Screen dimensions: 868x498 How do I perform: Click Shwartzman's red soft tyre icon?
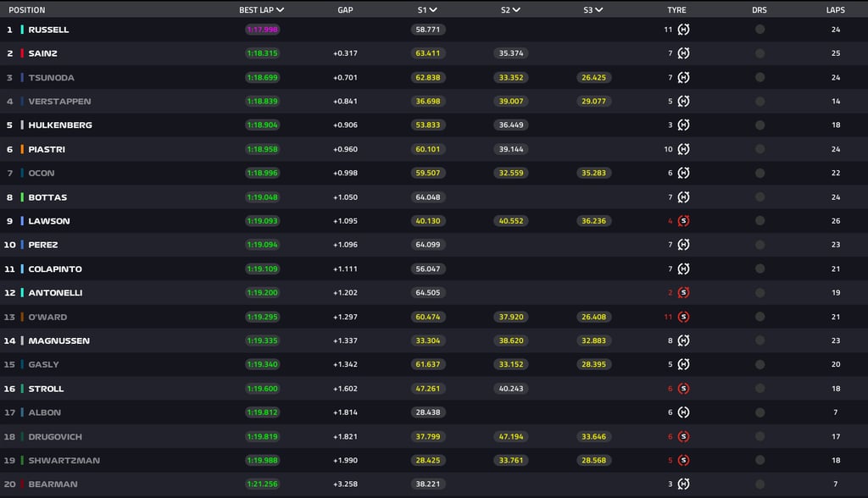[x=684, y=461]
